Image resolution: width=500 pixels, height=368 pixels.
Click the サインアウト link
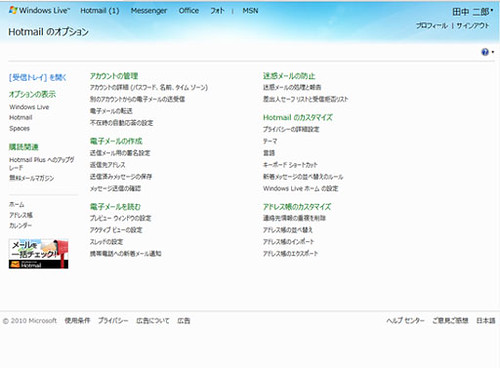coord(473,26)
